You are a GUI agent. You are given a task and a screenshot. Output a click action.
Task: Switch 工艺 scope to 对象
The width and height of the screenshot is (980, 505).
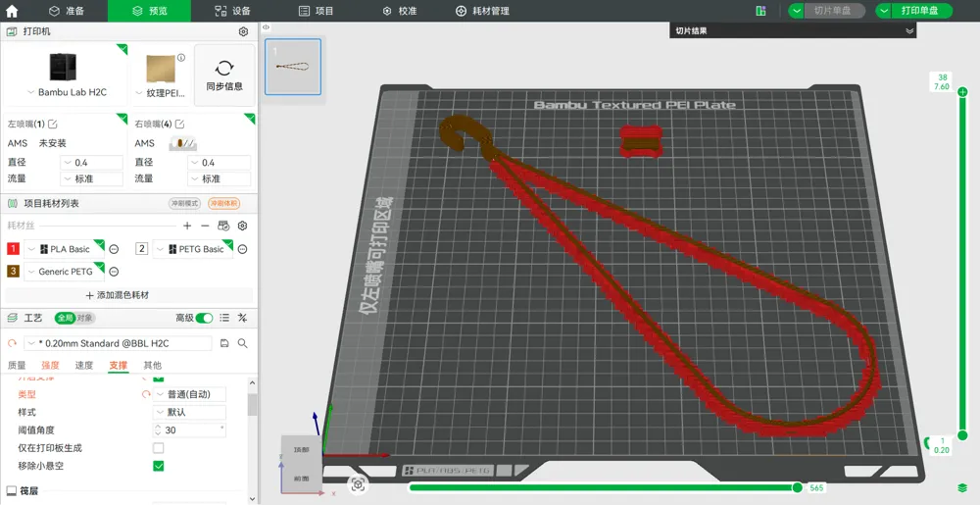click(85, 318)
